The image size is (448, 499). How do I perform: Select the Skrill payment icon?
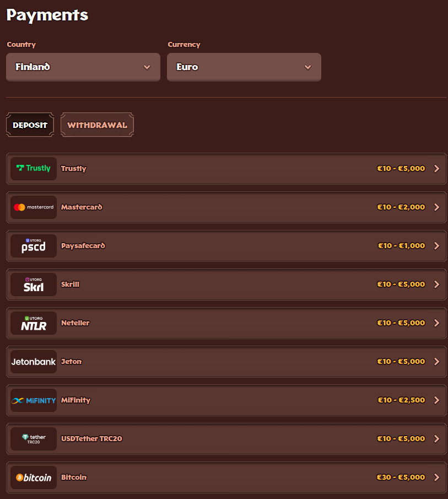pyautogui.click(x=33, y=284)
